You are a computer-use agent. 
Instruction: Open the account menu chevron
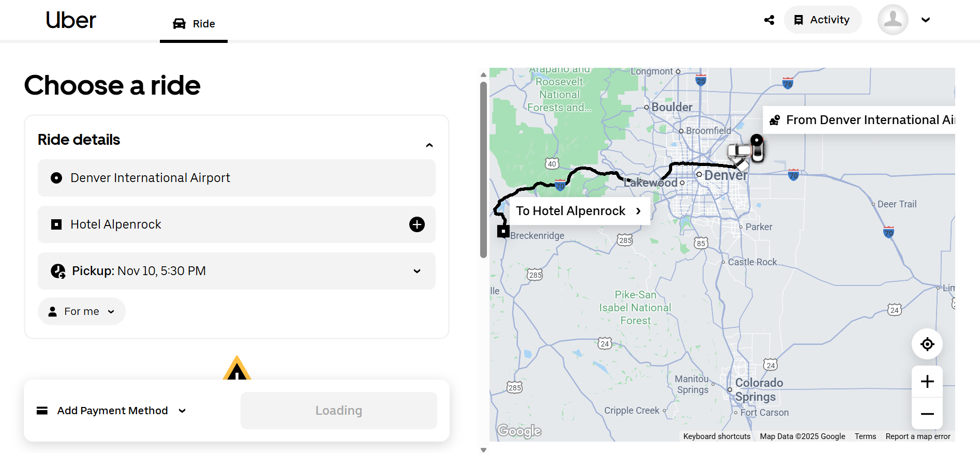(x=926, y=20)
